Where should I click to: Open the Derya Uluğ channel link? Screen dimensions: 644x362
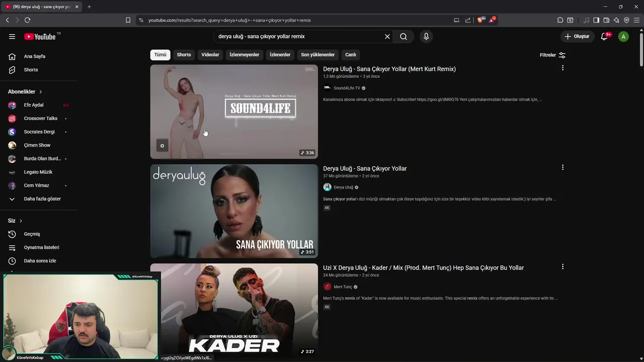pos(343,187)
